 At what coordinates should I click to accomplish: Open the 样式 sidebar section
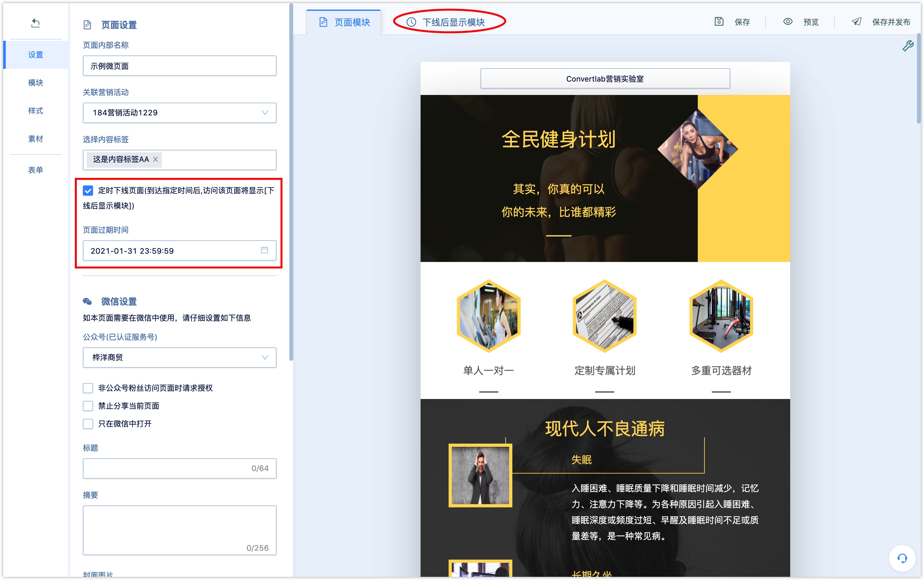click(x=36, y=111)
